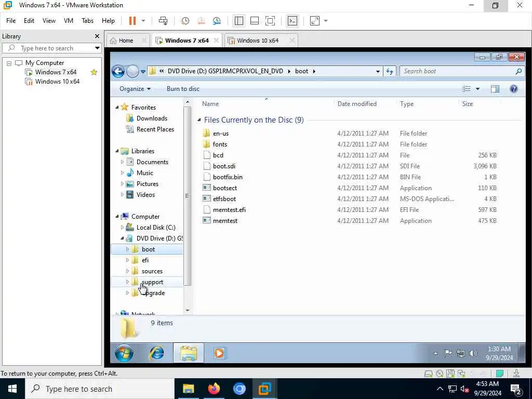Collapse Files Currently on the Disc group
This screenshot has height=399, width=532.
click(199, 120)
